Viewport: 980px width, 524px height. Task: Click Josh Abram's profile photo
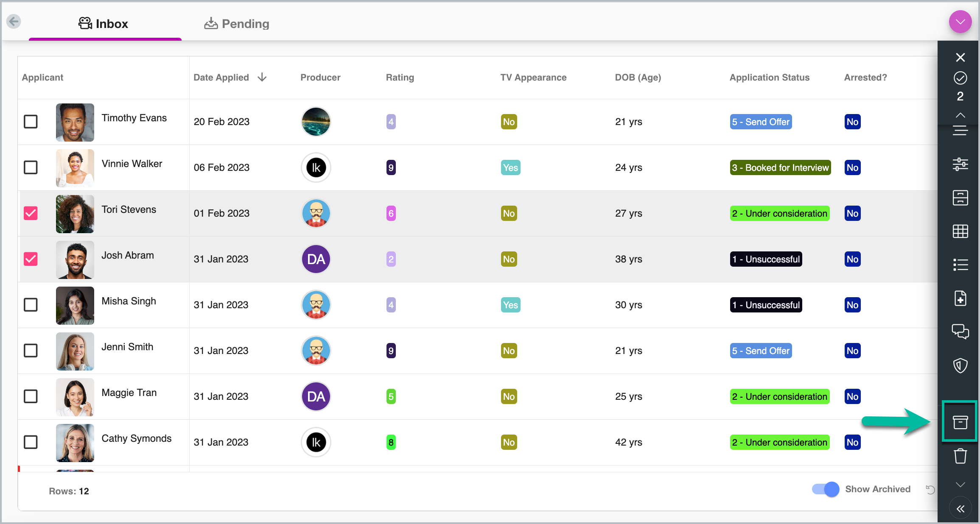click(75, 259)
